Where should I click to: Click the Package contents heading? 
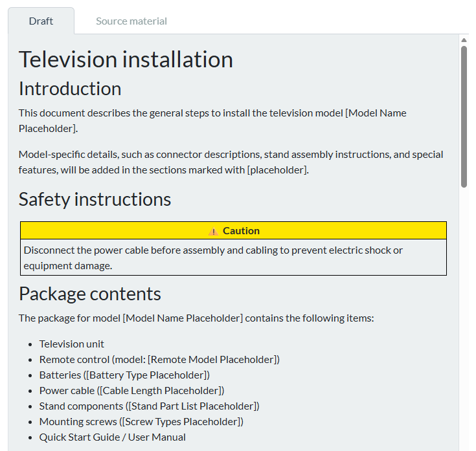(x=90, y=294)
